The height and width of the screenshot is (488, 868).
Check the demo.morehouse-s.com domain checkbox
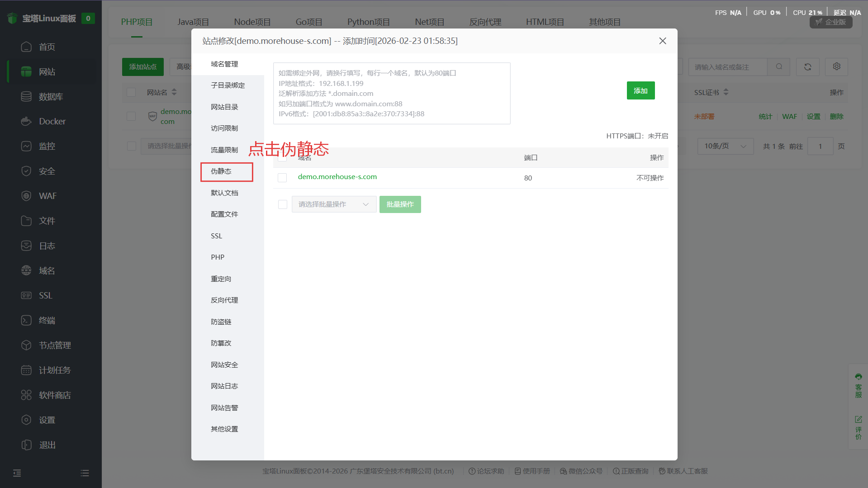tap(282, 178)
